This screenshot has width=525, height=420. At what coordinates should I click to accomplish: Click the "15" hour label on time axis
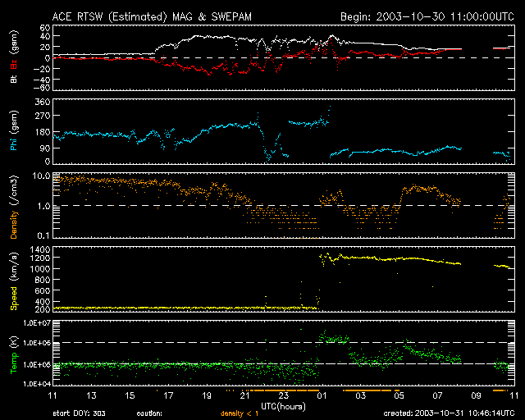pos(130,395)
